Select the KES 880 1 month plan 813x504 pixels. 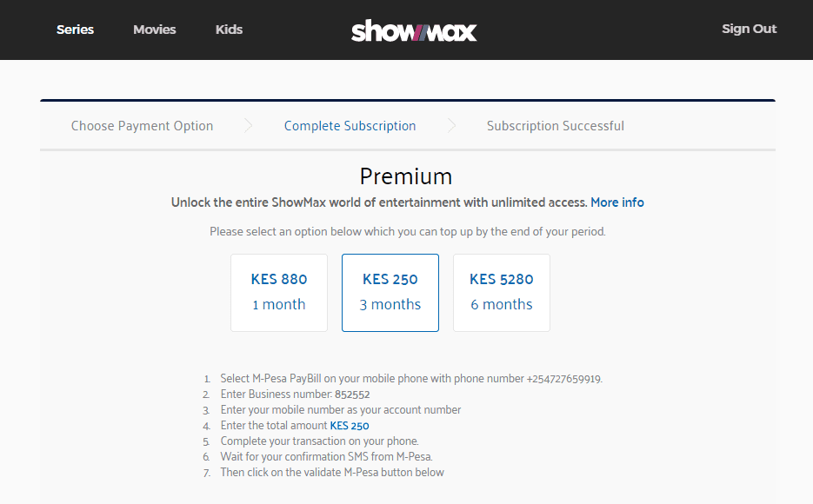[279, 293]
